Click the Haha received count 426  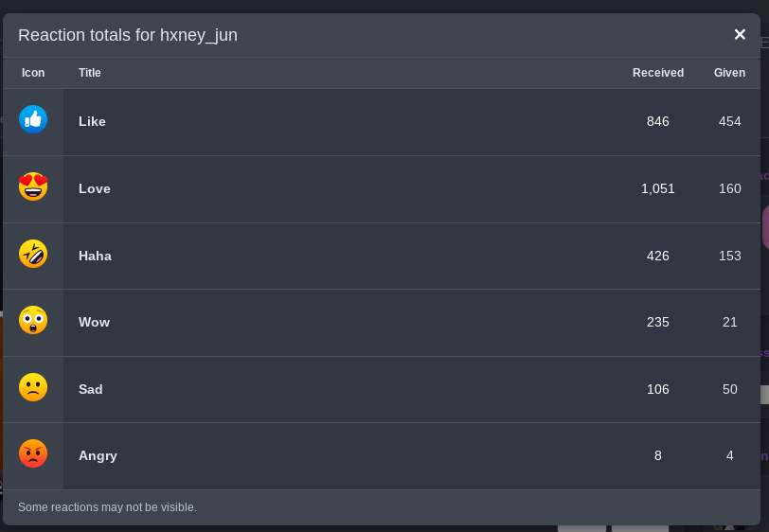pos(657,256)
